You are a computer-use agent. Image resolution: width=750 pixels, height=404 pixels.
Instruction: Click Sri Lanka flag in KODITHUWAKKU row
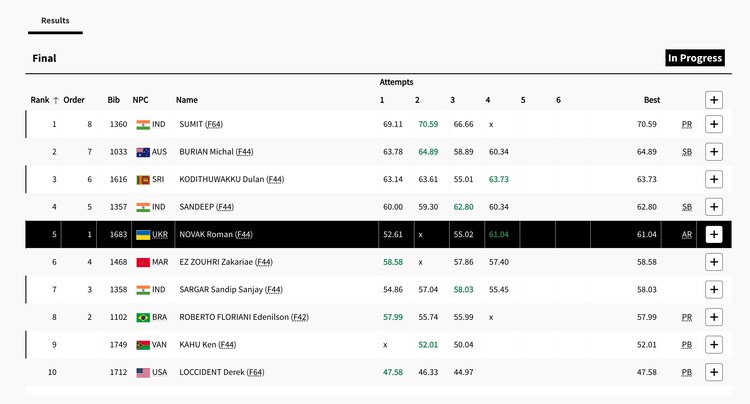tap(142, 179)
